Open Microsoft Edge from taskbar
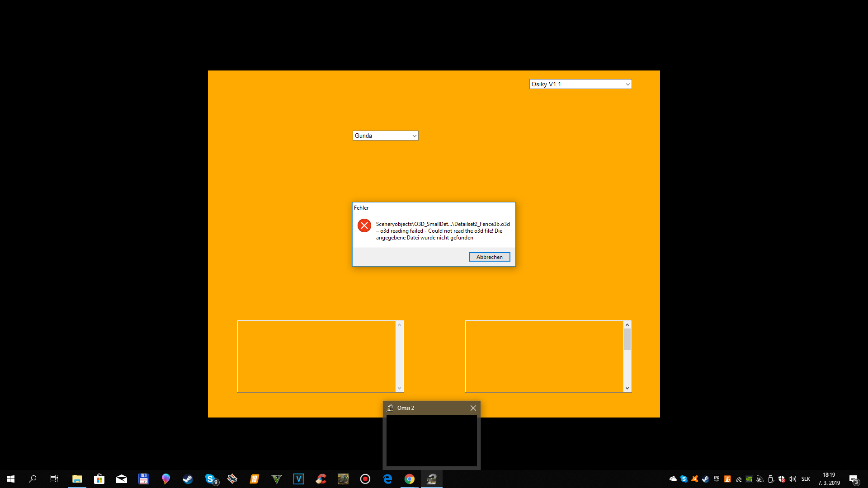Image resolution: width=868 pixels, height=488 pixels. pos(387,479)
